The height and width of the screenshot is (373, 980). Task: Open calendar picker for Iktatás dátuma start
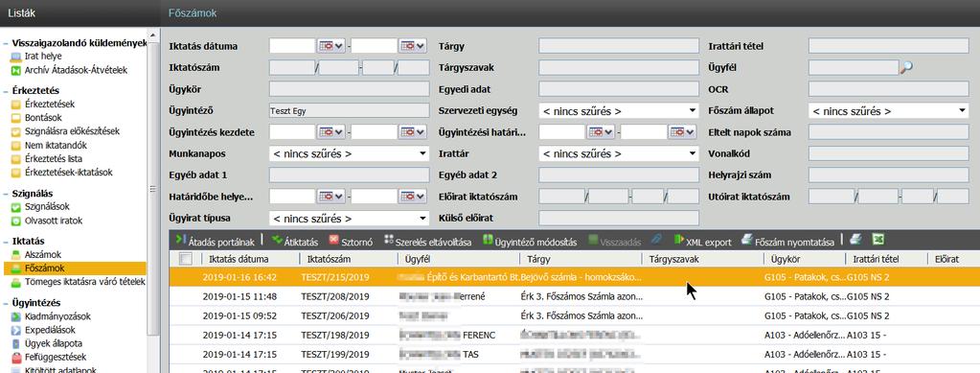click(331, 46)
